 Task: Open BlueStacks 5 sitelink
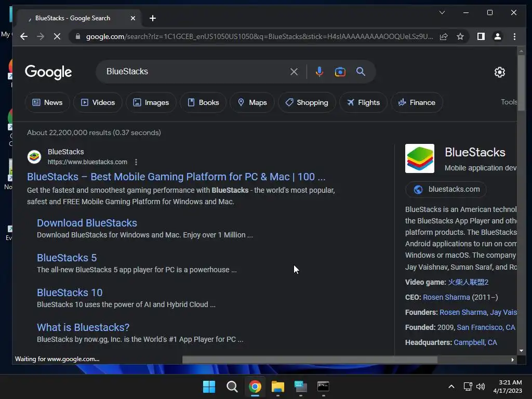[x=67, y=258]
